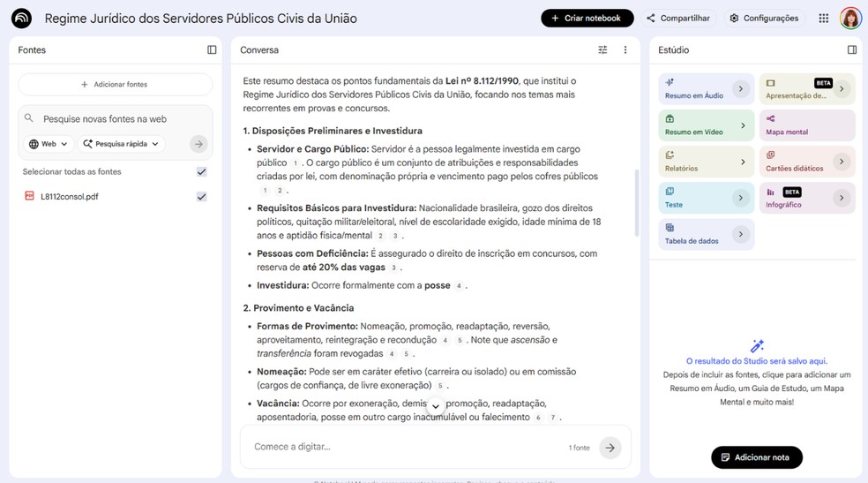Click the Adicionar nota button

pyautogui.click(x=757, y=457)
